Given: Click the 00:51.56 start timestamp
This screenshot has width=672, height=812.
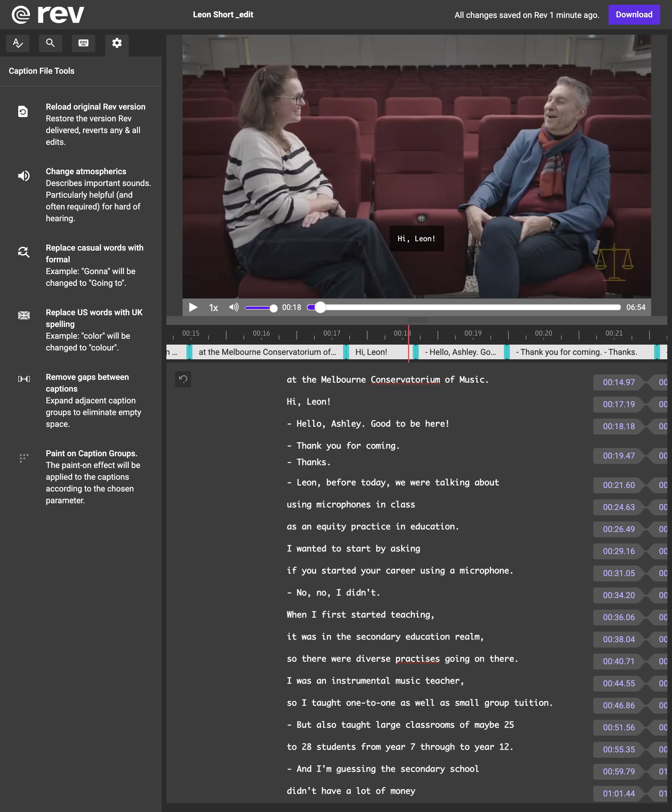Looking at the screenshot, I should [618, 728].
